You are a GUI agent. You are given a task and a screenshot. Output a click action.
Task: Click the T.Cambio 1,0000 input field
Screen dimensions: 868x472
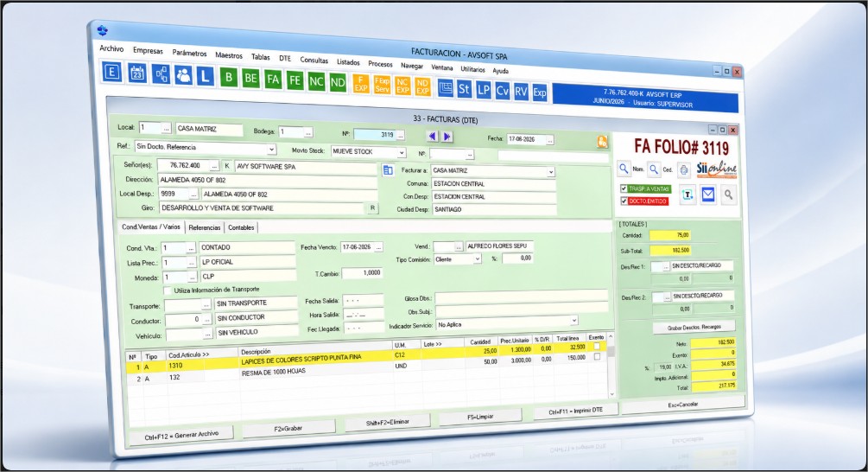(x=362, y=273)
